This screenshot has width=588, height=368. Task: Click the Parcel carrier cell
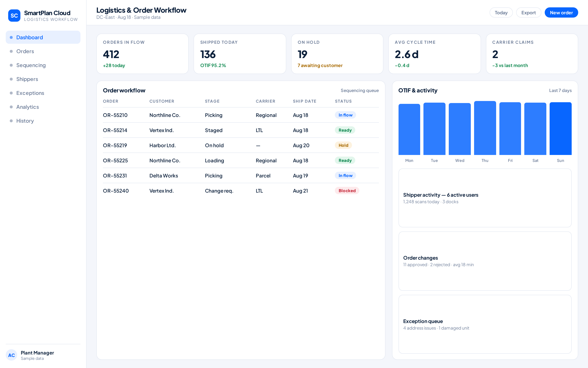263,175
